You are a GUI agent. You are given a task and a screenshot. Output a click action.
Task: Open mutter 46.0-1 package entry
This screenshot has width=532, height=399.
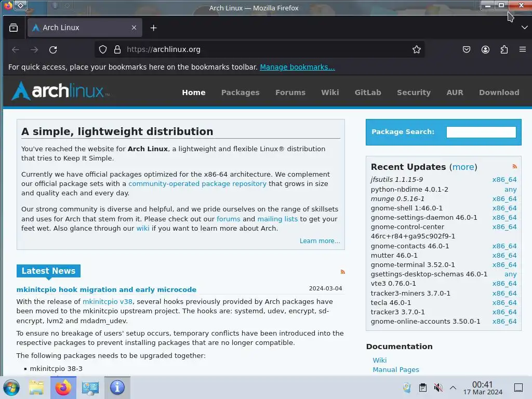point(394,255)
